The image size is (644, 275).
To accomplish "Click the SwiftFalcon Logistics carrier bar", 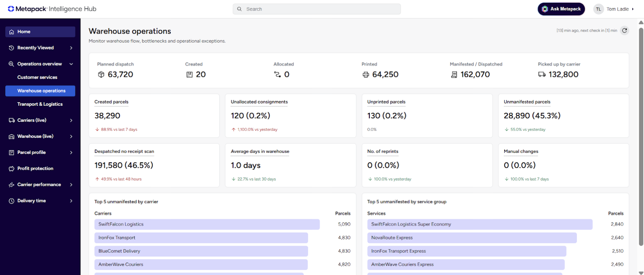I will [207, 224].
